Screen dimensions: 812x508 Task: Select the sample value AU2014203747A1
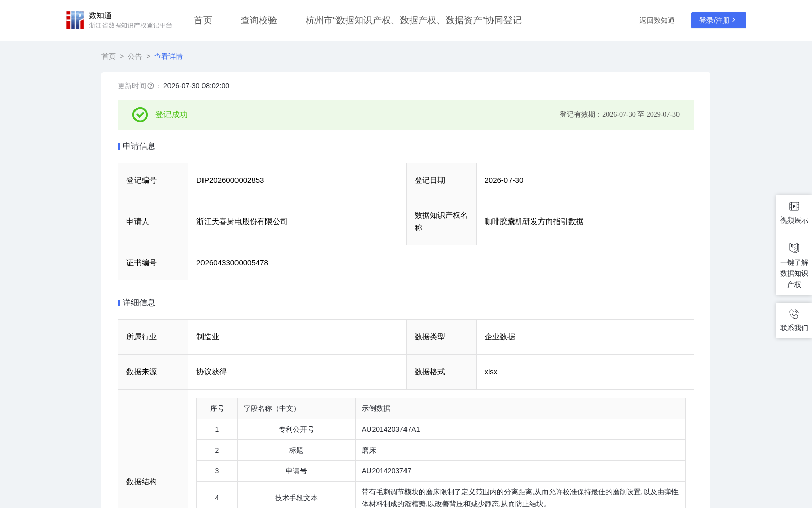click(391, 429)
